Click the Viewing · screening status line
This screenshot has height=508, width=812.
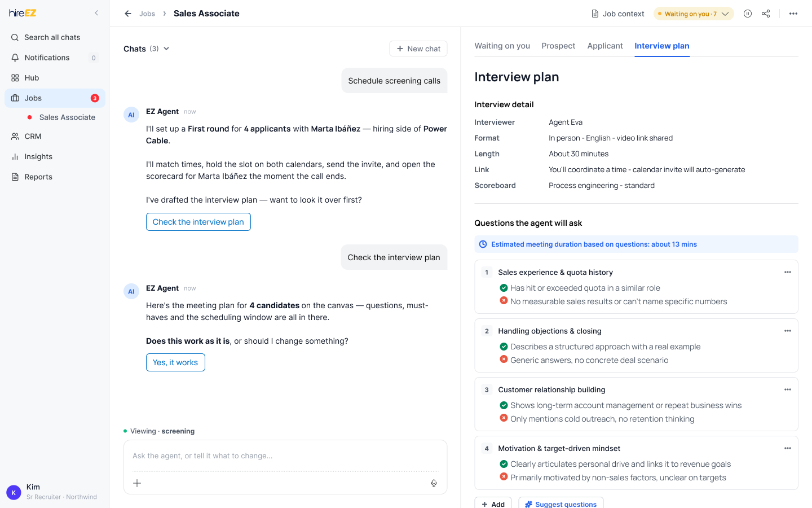tap(159, 431)
